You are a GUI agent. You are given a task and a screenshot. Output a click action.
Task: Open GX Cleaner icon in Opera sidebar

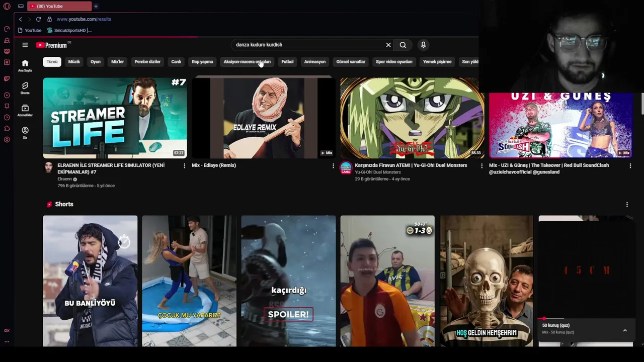[7, 40]
